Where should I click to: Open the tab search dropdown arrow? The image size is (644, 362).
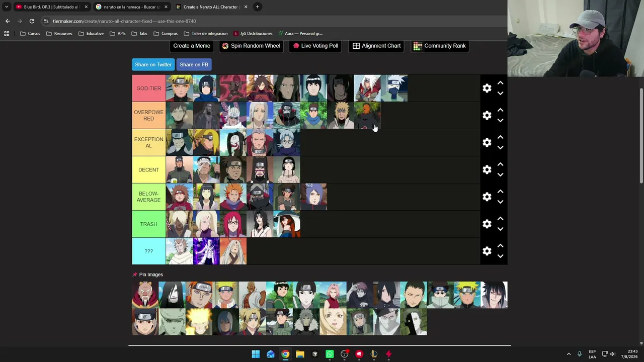click(x=7, y=7)
